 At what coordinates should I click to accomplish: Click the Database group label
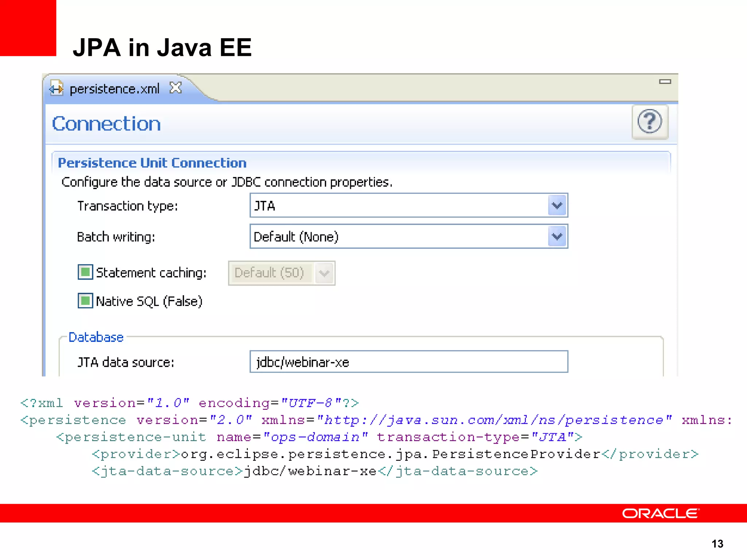click(x=96, y=337)
